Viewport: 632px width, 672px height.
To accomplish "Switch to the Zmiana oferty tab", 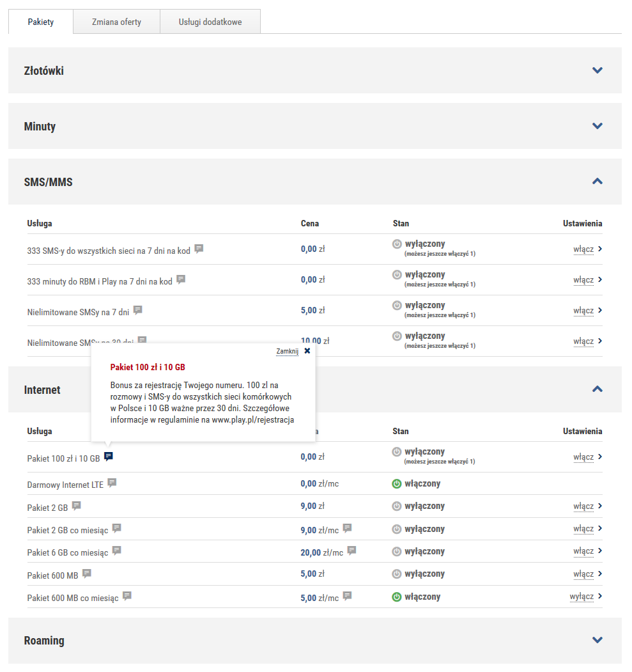I will pos(116,22).
